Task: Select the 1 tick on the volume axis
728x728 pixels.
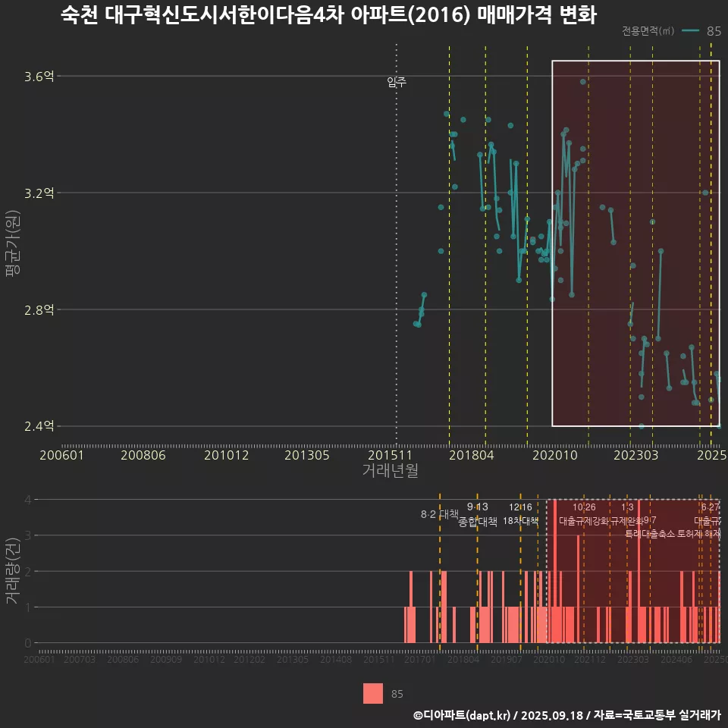Action: click(28, 607)
